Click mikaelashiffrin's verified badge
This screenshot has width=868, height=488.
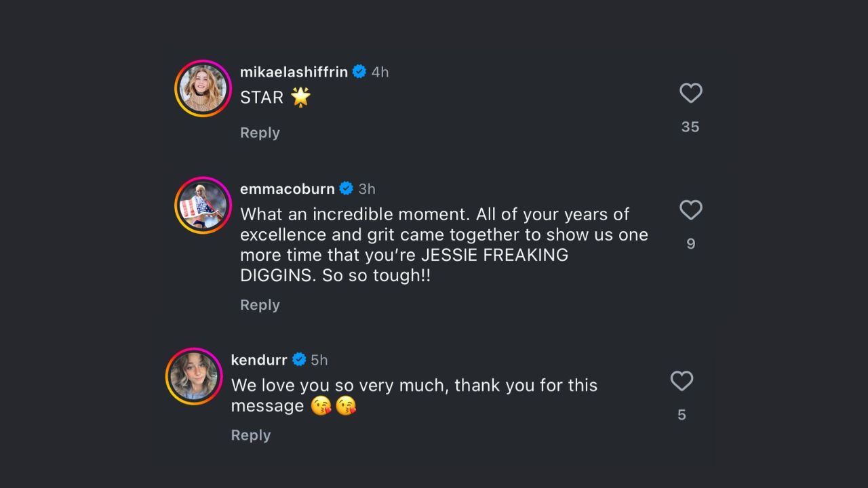(359, 72)
